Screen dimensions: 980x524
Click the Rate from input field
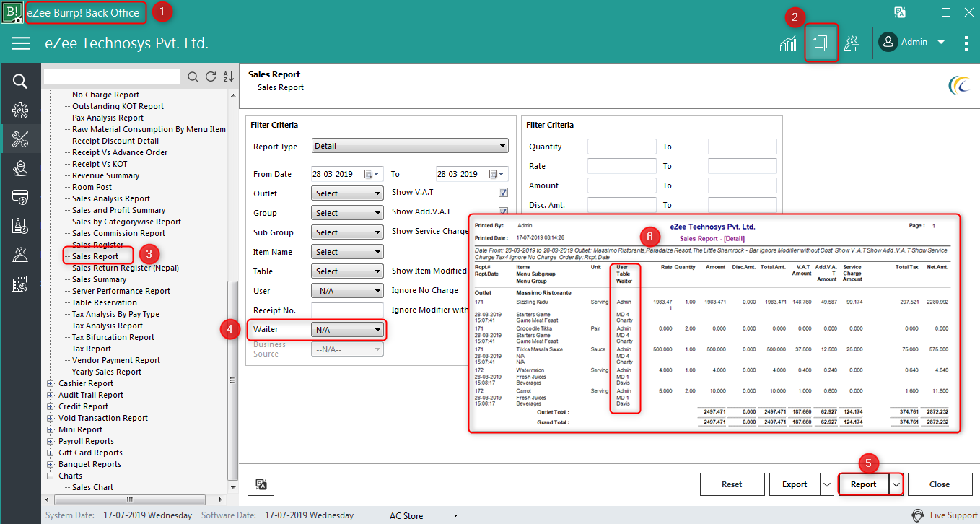coord(622,166)
